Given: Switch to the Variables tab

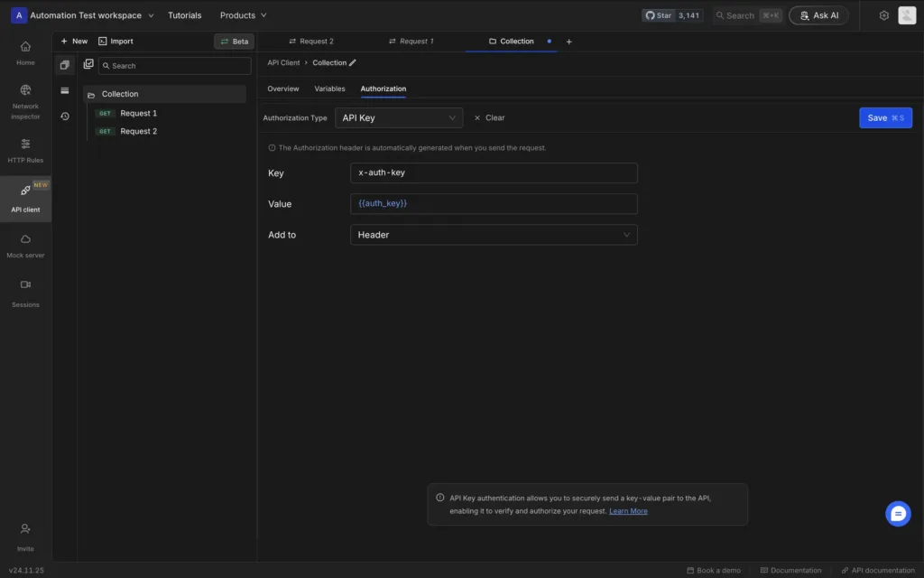Looking at the screenshot, I should point(329,89).
